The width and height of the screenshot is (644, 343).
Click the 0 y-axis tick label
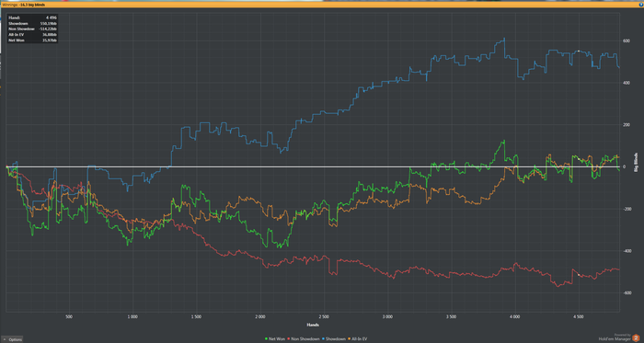click(x=625, y=167)
